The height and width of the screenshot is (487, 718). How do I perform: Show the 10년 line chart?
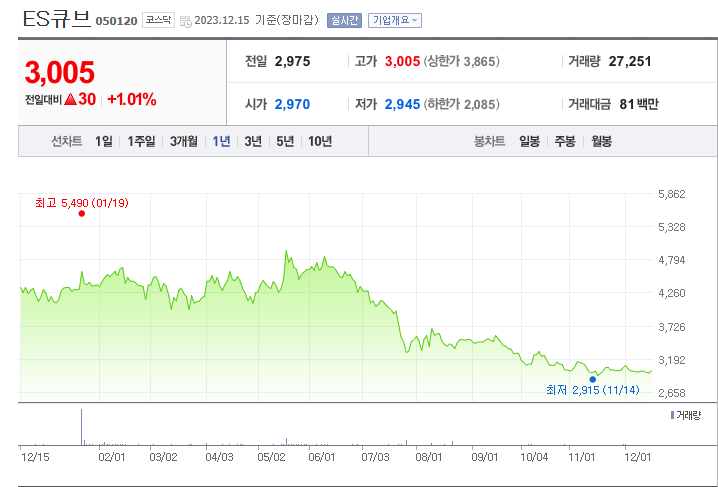pos(320,141)
